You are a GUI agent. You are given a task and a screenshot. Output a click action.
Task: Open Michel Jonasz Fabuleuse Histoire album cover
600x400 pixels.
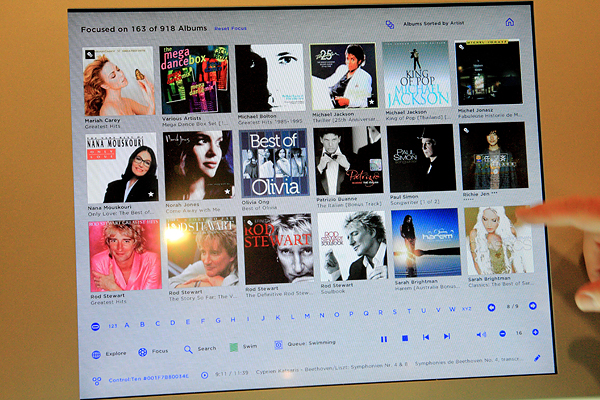(489, 73)
